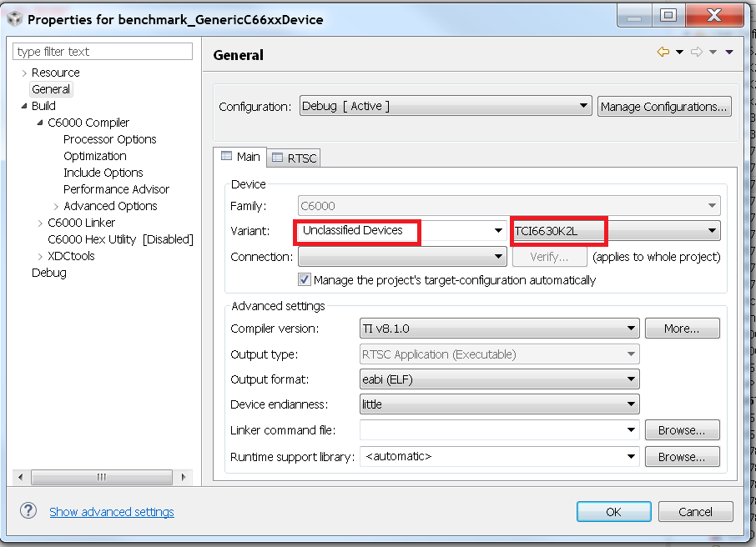The image size is (756, 547).
Task: Click the forward navigation arrow icon
Action: pos(697,52)
